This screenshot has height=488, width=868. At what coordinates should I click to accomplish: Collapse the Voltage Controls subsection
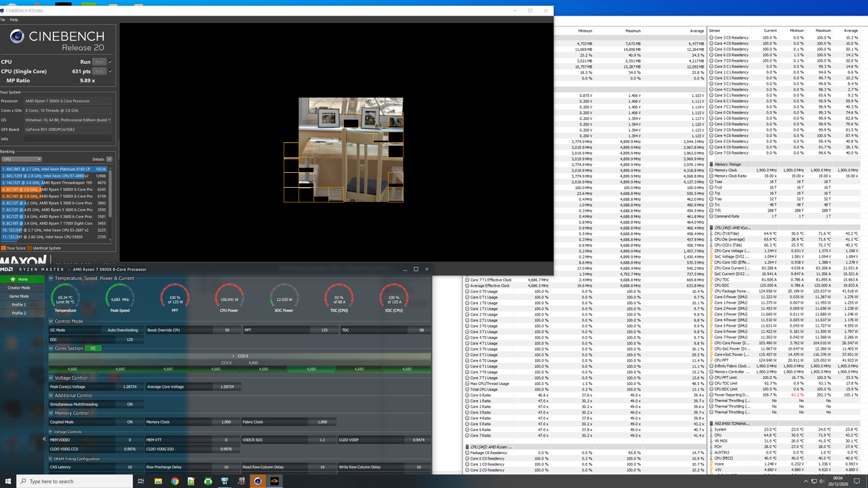[52, 431]
